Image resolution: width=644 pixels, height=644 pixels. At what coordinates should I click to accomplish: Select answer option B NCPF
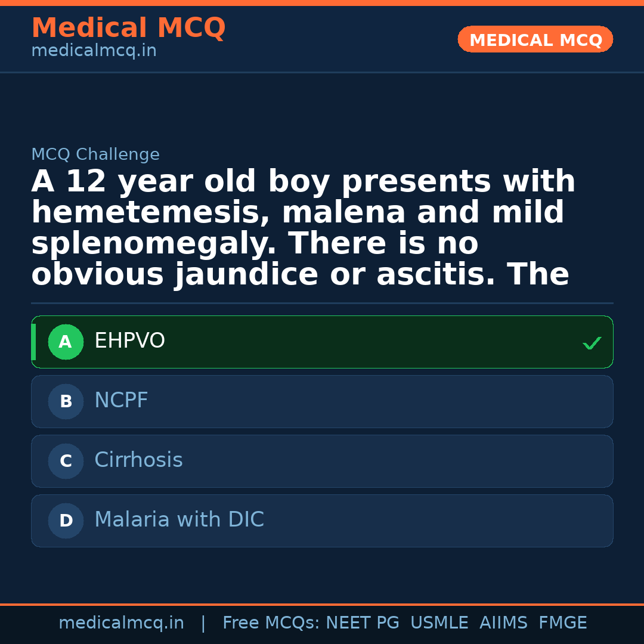tap(322, 401)
